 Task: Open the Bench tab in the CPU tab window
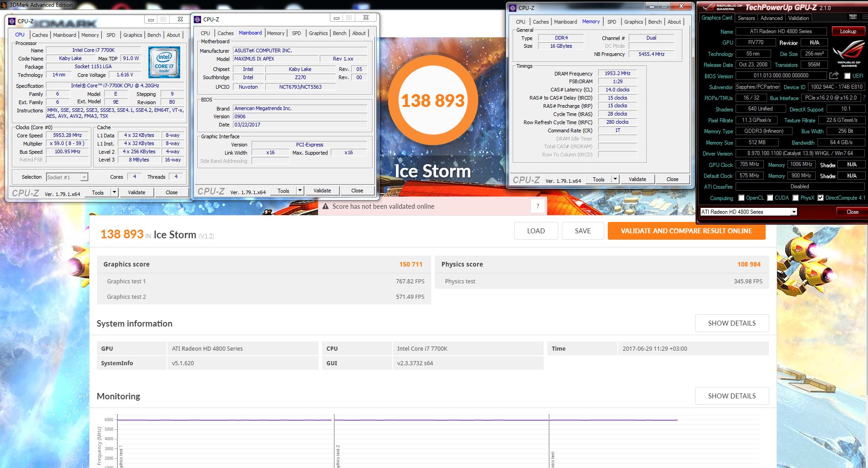pyautogui.click(x=154, y=35)
